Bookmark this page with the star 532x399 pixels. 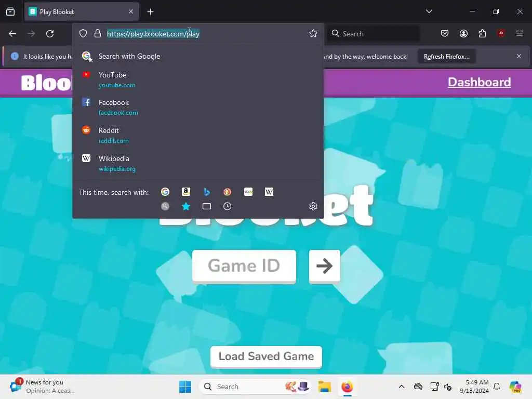click(313, 33)
